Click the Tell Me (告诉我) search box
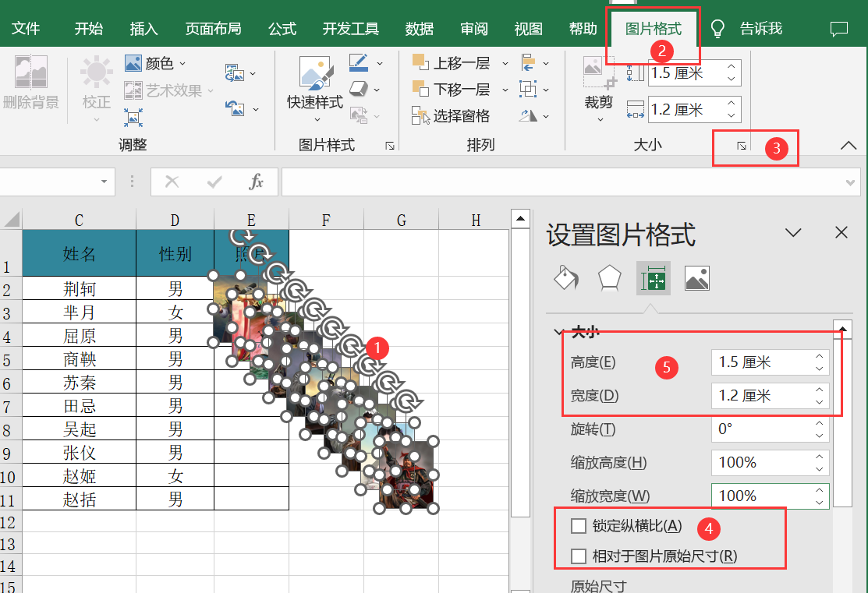Viewport: 868px width, 593px height. pos(761,29)
